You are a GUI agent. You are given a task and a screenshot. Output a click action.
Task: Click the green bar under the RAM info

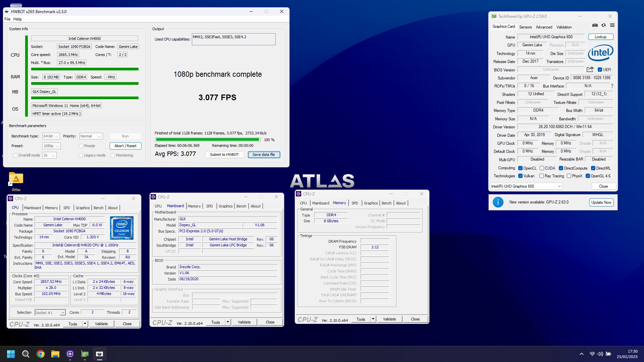click(85, 83)
